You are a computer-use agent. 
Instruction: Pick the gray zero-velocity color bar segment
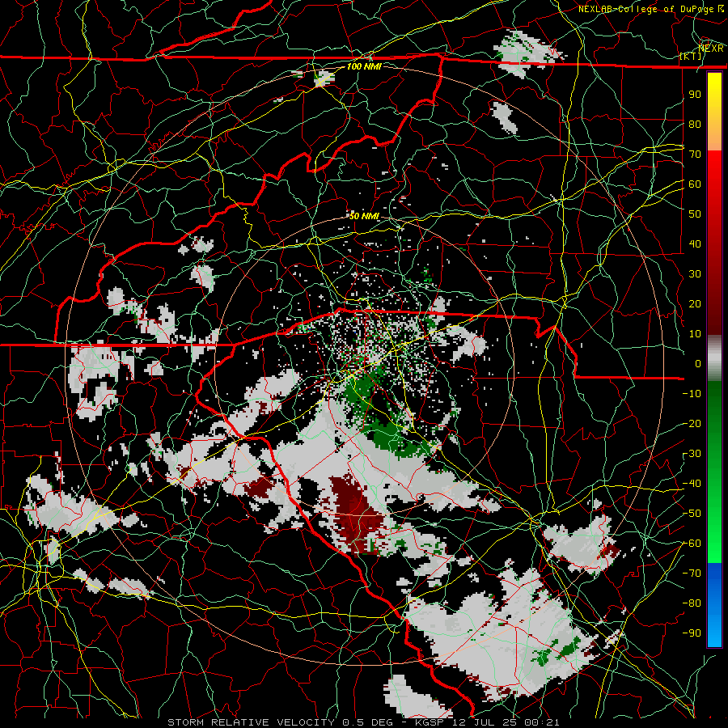714,358
